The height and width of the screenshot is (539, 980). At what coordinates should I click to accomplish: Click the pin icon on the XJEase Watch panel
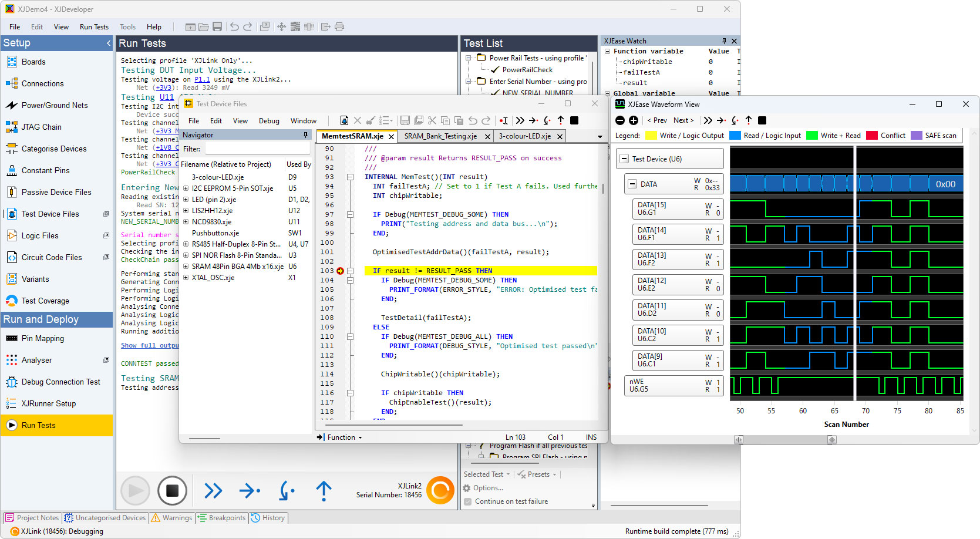click(x=725, y=41)
